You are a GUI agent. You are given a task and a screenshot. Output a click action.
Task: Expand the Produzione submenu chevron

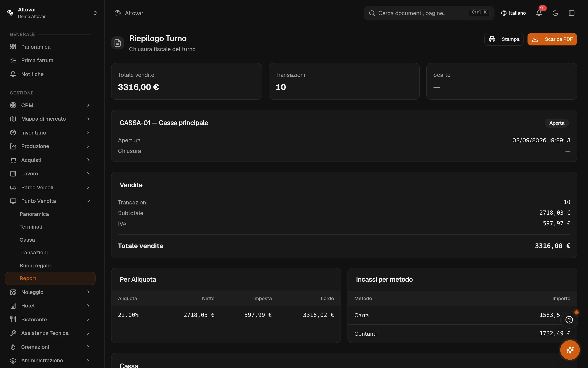click(88, 146)
